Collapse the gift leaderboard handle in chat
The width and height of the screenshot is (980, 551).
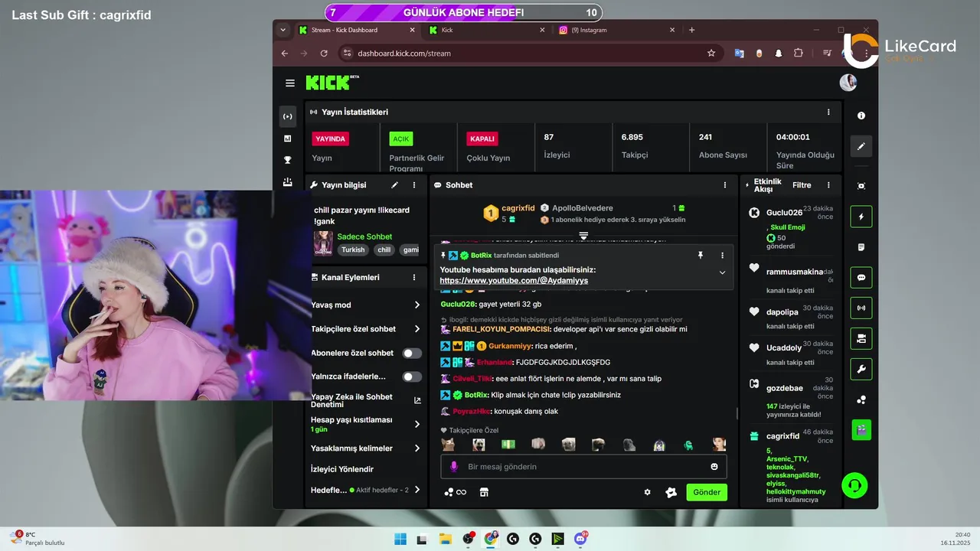583,235
